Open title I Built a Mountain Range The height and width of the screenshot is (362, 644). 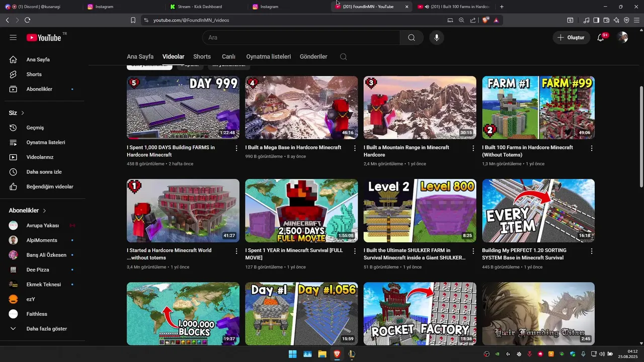(x=407, y=151)
